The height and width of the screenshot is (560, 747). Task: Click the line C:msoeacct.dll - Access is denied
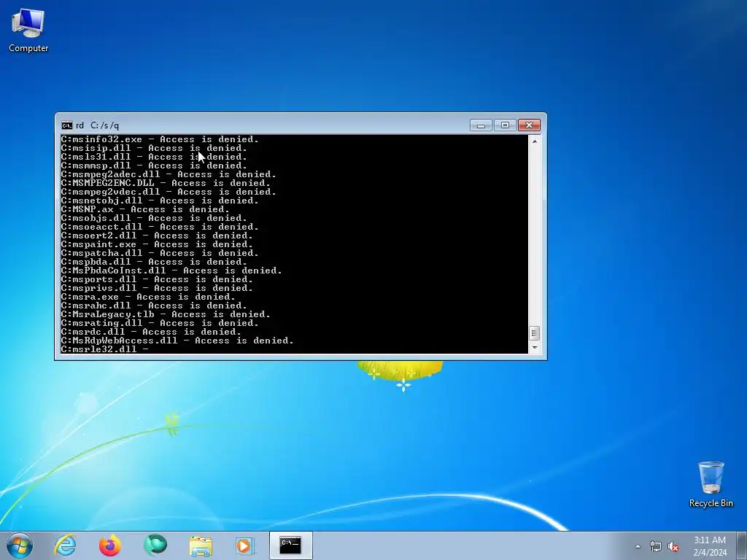tap(160, 227)
